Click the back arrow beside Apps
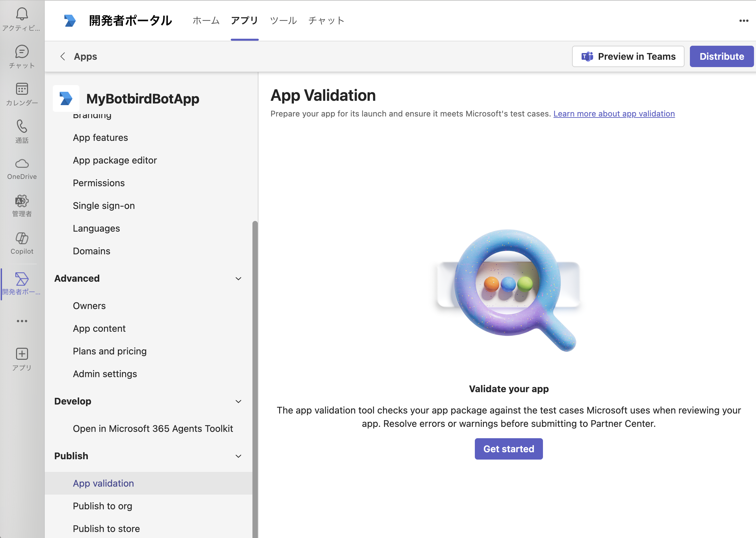756x538 pixels. pos(62,56)
